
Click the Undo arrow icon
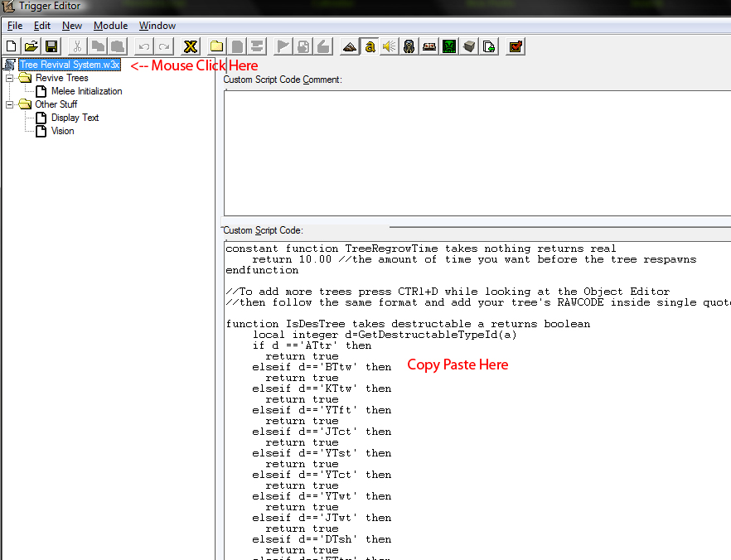click(x=144, y=46)
